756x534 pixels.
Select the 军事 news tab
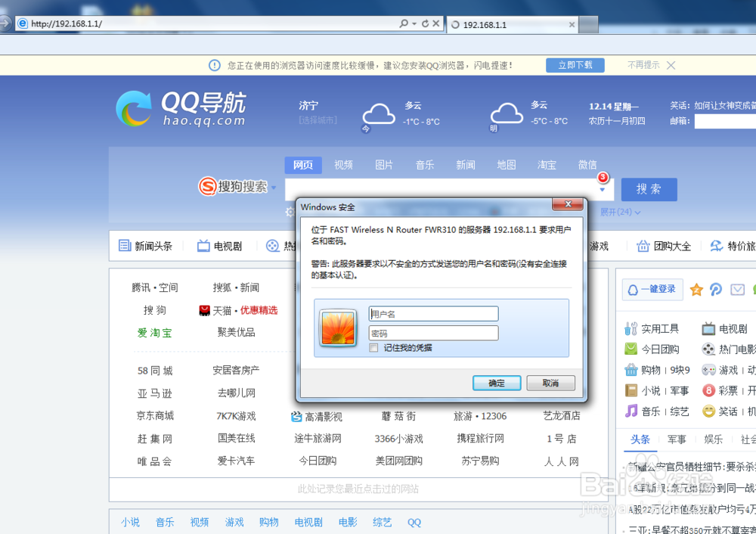(677, 439)
